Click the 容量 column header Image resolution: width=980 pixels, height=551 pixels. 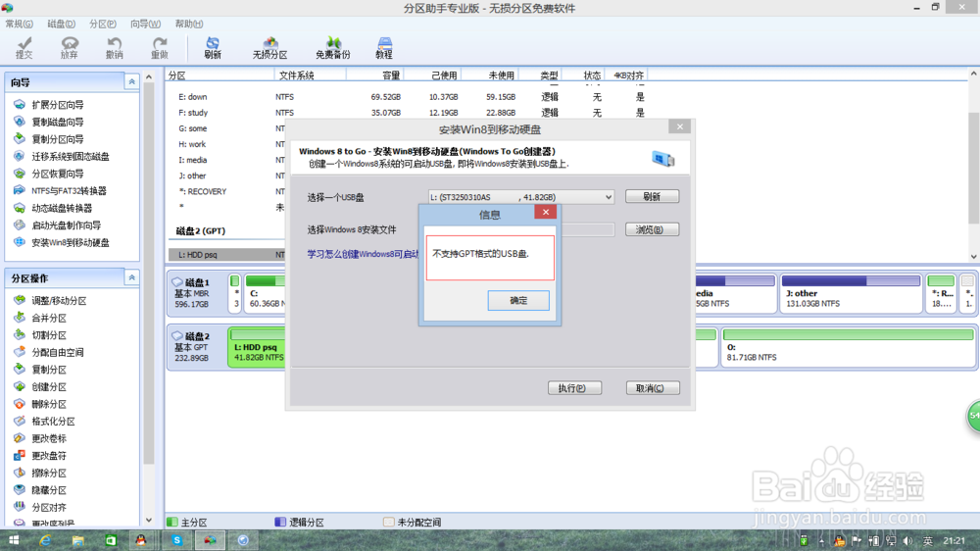tap(375, 75)
